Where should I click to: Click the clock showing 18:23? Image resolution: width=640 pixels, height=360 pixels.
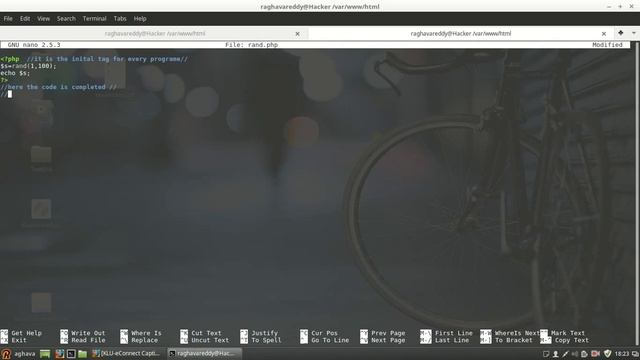pyautogui.click(x=622, y=354)
